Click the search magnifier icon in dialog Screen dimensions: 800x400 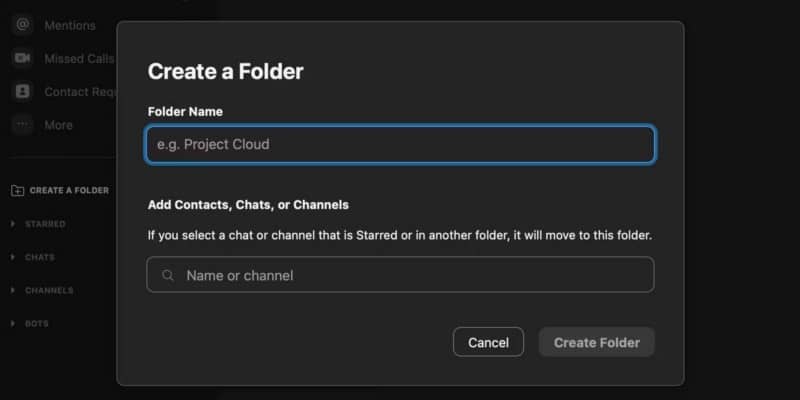click(x=168, y=275)
